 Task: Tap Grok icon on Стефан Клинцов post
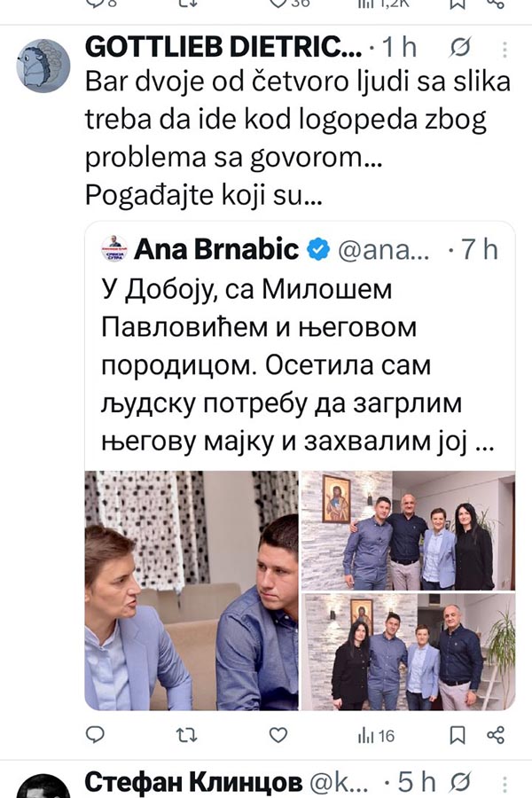click(x=459, y=783)
